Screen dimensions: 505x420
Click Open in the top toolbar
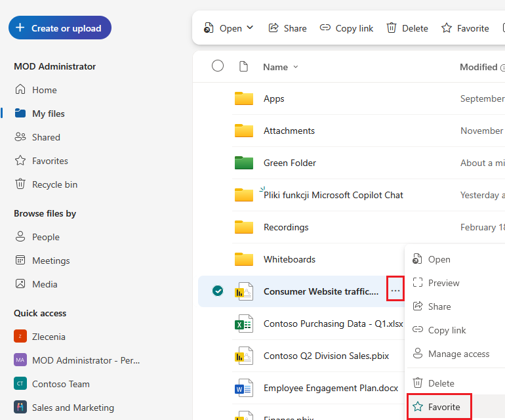coord(223,28)
